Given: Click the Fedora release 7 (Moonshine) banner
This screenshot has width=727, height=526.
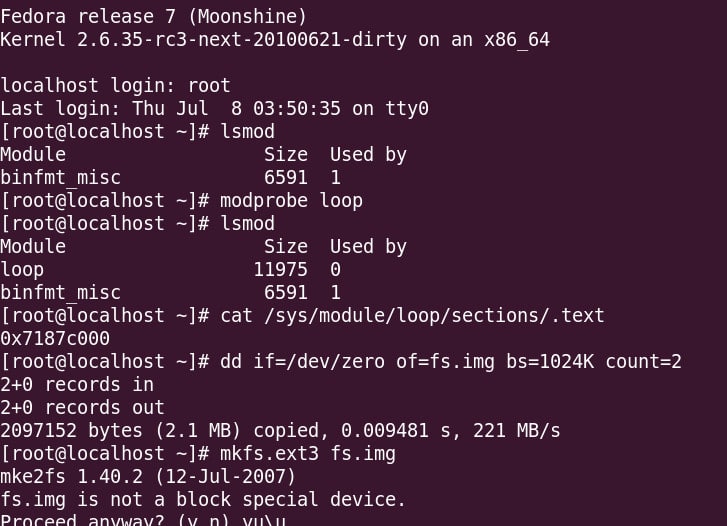Looking at the screenshot, I should (x=154, y=17).
